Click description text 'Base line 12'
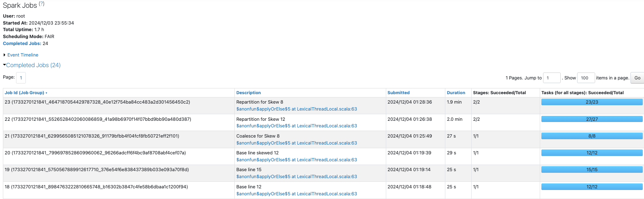The image size is (644, 199). [249, 187]
